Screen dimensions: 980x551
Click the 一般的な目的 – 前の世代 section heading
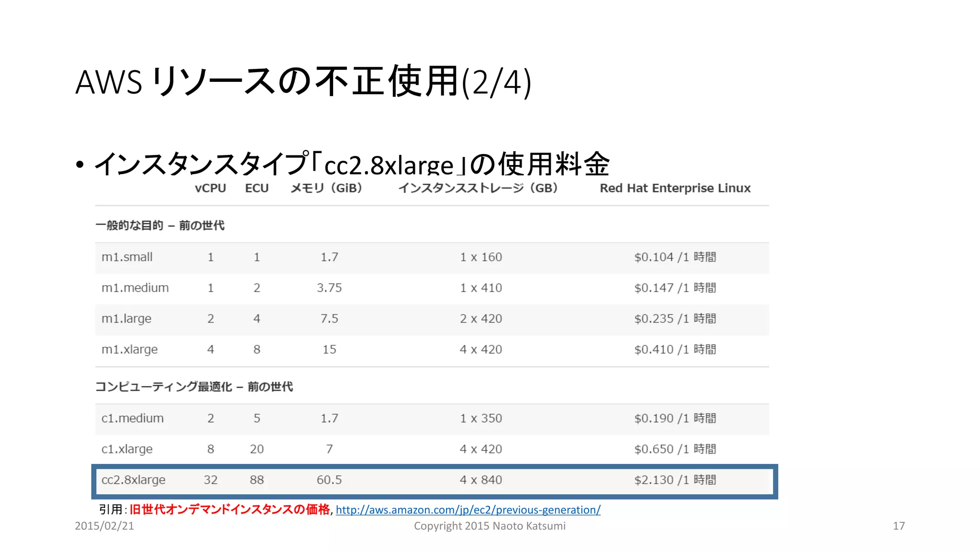click(x=160, y=225)
